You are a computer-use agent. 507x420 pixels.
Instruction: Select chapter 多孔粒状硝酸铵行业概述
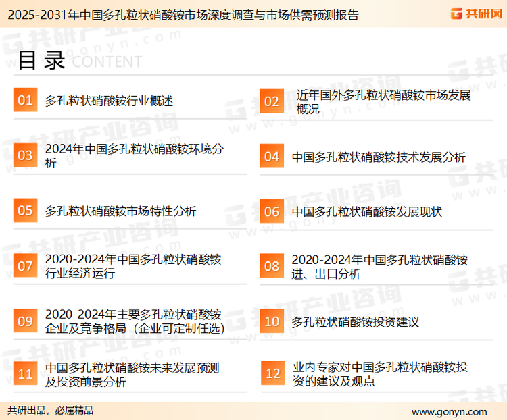(109, 101)
